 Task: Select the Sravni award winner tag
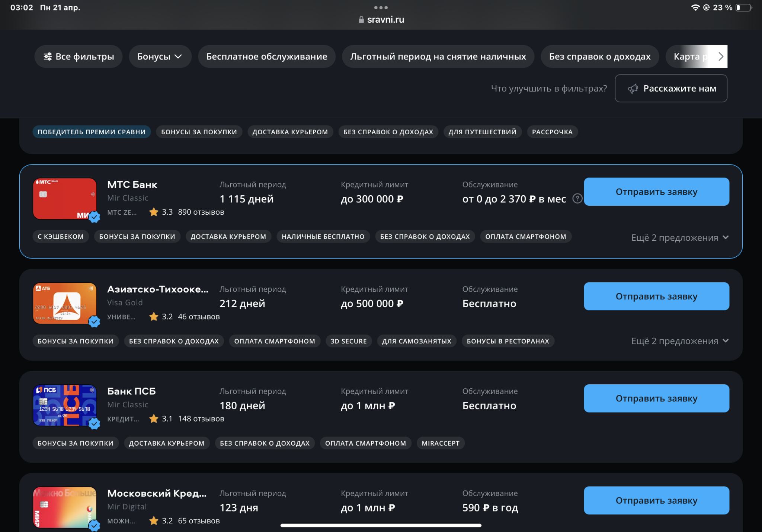click(x=91, y=132)
